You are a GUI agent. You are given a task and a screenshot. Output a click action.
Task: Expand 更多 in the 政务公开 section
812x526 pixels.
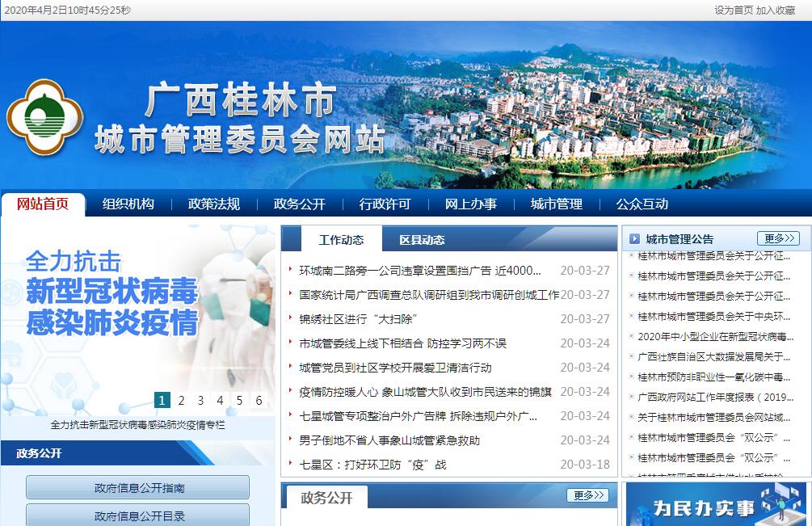[587, 495]
